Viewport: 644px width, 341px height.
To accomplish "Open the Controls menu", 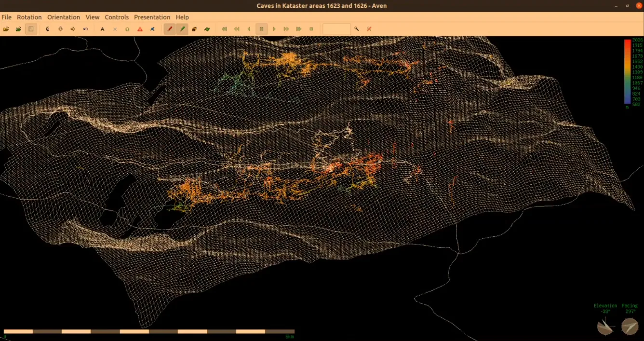I will [117, 17].
